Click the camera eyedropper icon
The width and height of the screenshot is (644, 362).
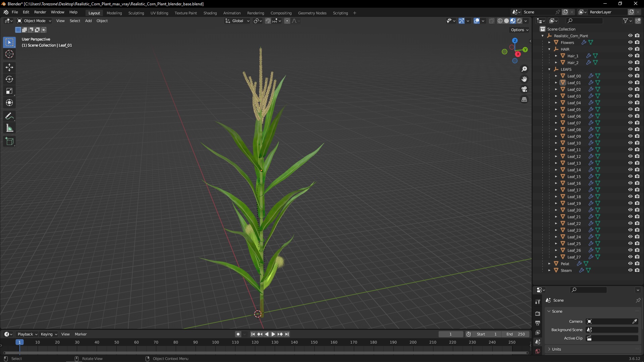[x=635, y=321]
